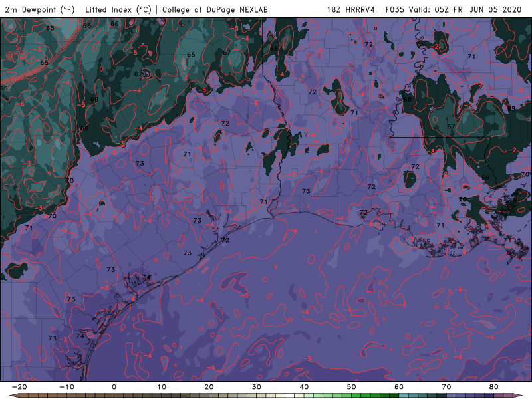
Task: Click the right arrow end of color bar
Action: (x=518, y=396)
